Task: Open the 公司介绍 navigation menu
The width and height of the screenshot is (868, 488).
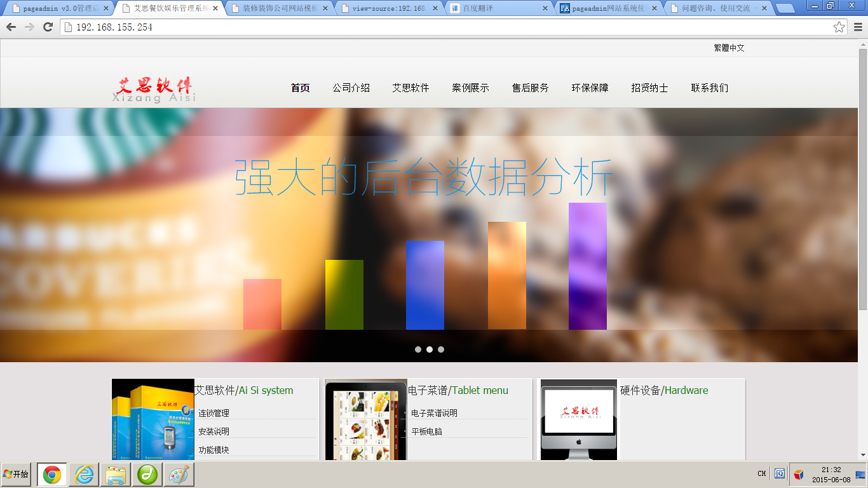Action: 351,88
